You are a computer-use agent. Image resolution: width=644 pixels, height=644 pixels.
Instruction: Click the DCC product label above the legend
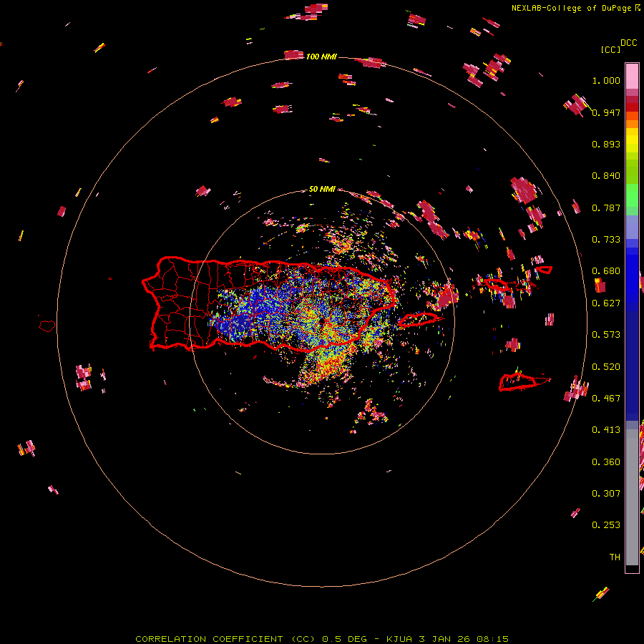pyautogui.click(x=628, y=43)
